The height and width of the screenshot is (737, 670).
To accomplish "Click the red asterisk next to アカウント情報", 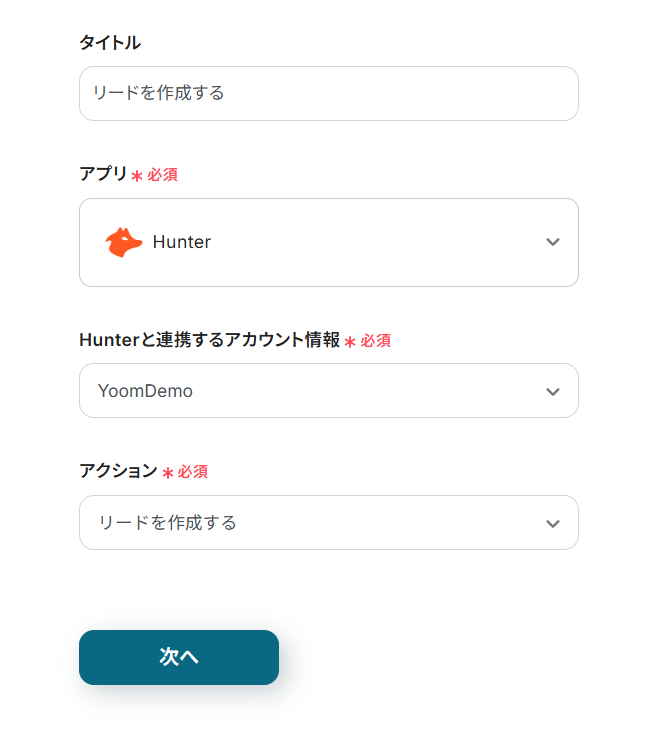I will (x=350, y=342).
